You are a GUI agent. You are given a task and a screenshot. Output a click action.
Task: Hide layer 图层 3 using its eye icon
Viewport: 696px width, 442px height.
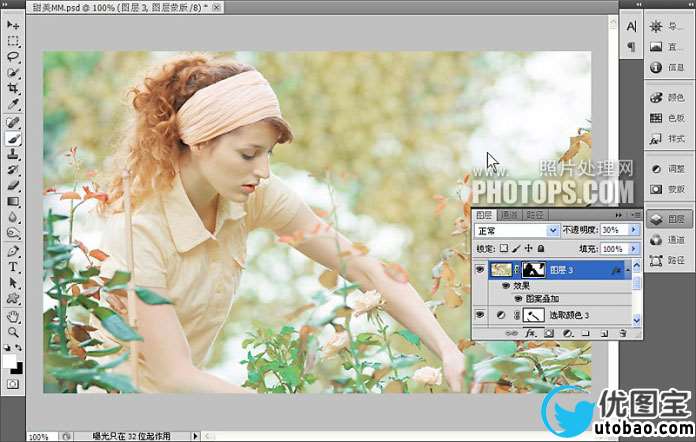tap(479, 269)
